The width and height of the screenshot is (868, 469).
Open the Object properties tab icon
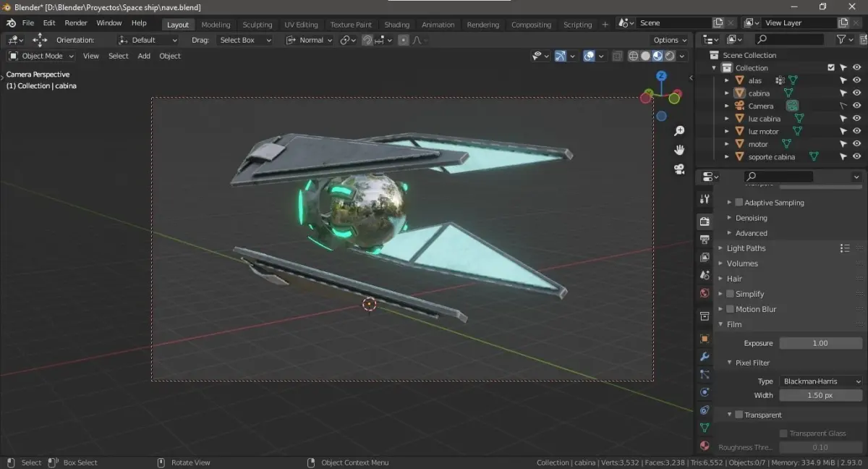[x=705, y=338]
